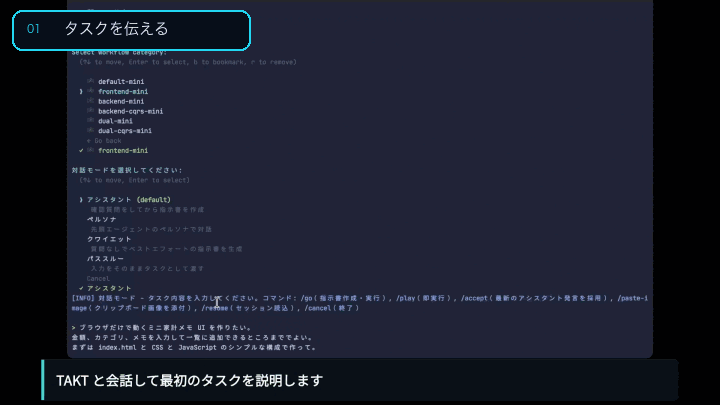Click the '/cancel' command in INFO line
The image size is (720, 405).
318,309
